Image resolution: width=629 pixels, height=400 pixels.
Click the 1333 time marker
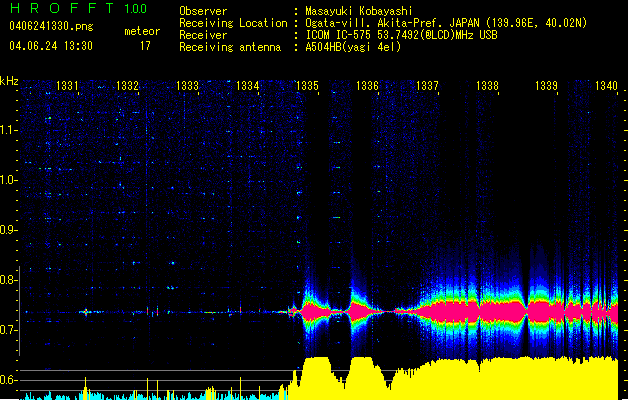click(x=187, y=86)
